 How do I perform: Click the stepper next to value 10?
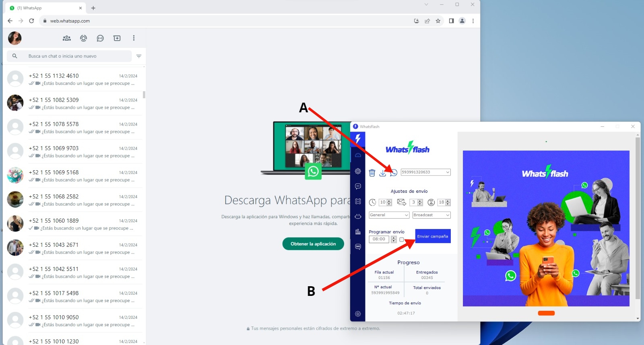tap(389, 202)
